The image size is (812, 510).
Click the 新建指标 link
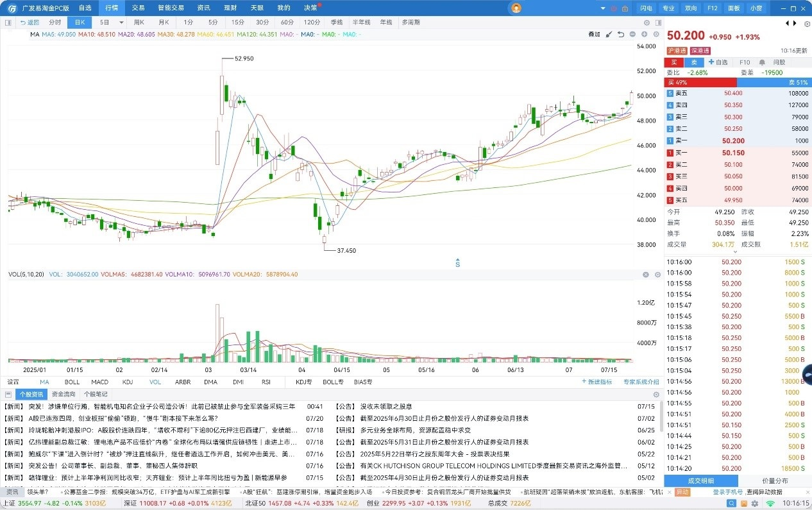[x=596, y=382]
